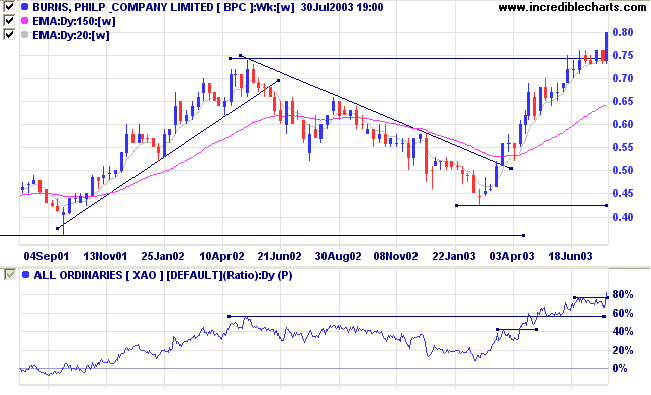Screen dimensions: 651x395
Task: Click the 40% ratio axis value
Action: click(x=623, y=331)
